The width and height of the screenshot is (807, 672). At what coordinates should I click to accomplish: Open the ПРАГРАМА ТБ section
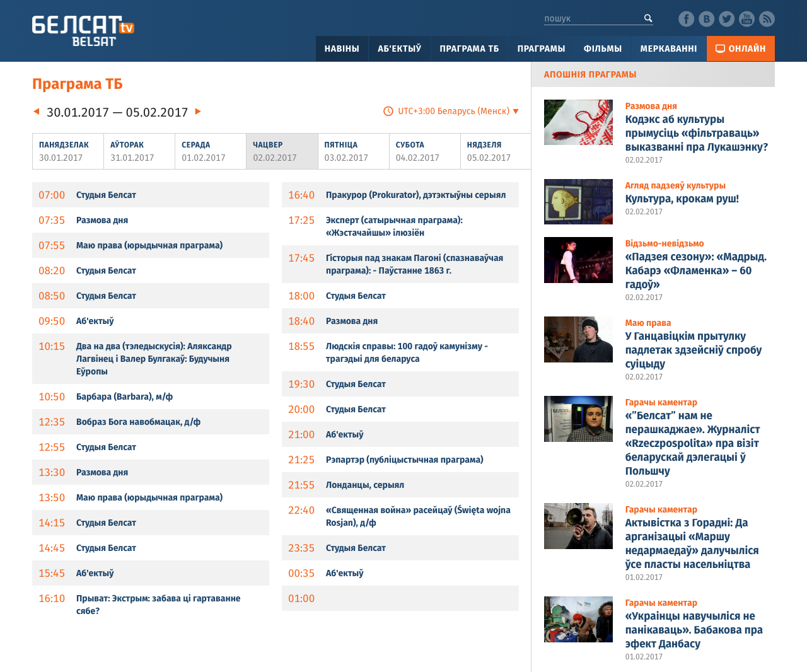click(469, 48)
